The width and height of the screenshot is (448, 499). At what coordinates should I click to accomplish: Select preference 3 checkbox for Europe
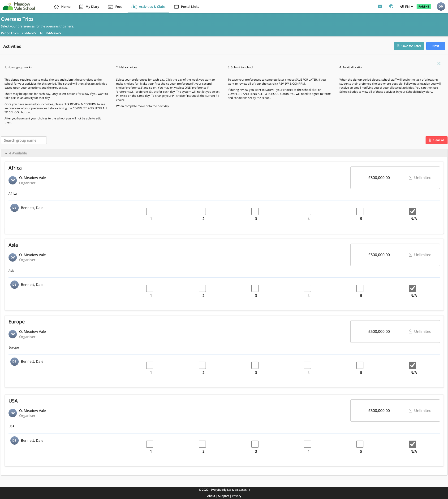click(255, 365)
